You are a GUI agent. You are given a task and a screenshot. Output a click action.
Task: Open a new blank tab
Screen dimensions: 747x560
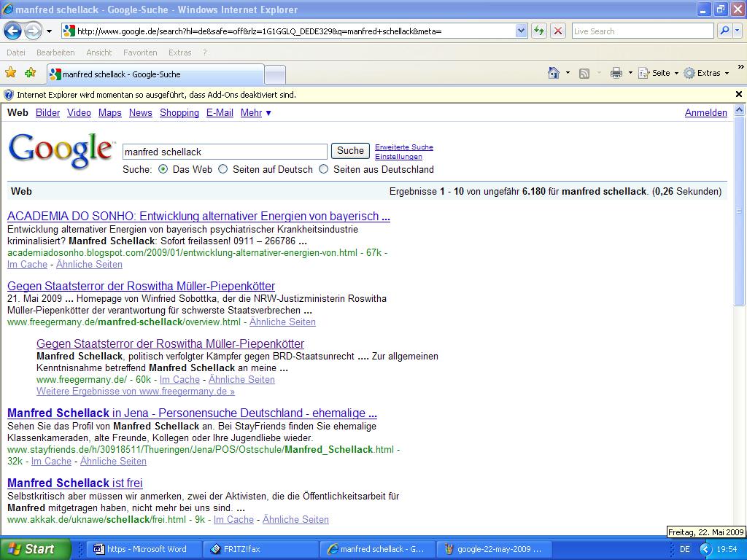(x=275, y=75)
